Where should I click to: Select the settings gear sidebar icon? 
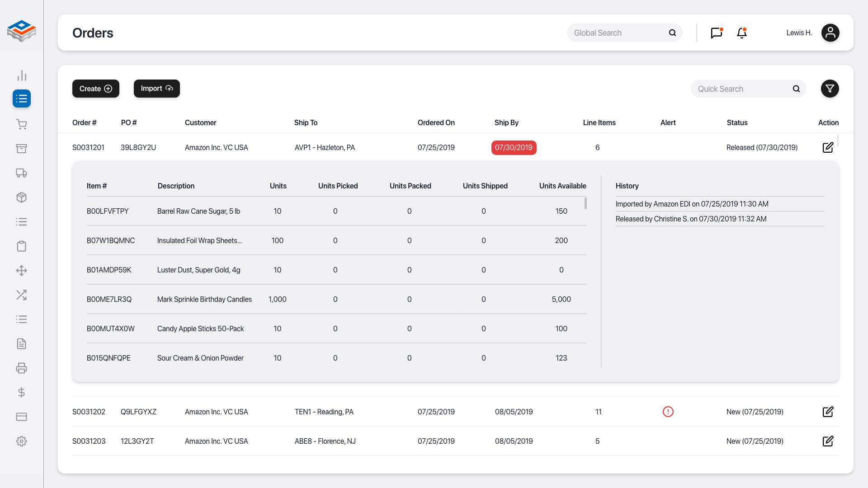tap(21, 441)
